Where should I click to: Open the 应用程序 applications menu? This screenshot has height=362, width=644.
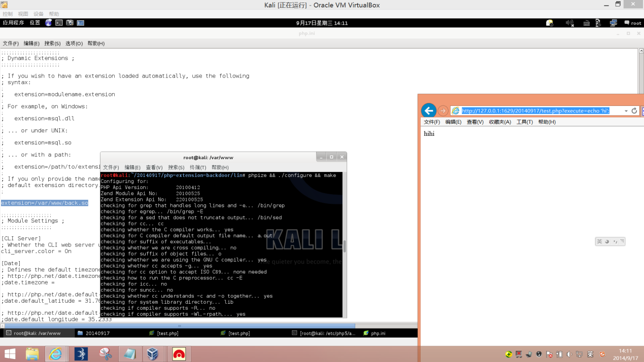(x=13, y=23)
